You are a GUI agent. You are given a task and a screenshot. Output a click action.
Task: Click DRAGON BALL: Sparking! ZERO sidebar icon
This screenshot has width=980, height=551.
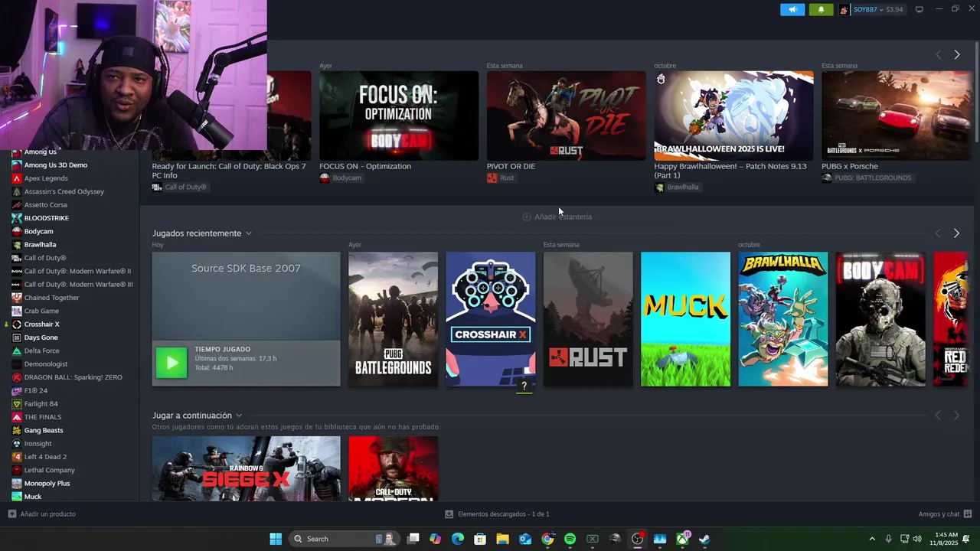[x=17, y=377]
